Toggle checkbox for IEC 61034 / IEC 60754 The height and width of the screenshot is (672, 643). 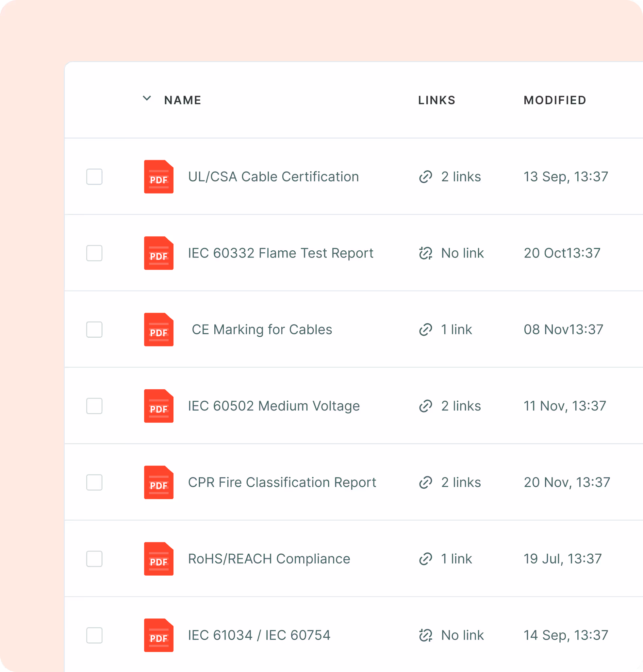94,635
